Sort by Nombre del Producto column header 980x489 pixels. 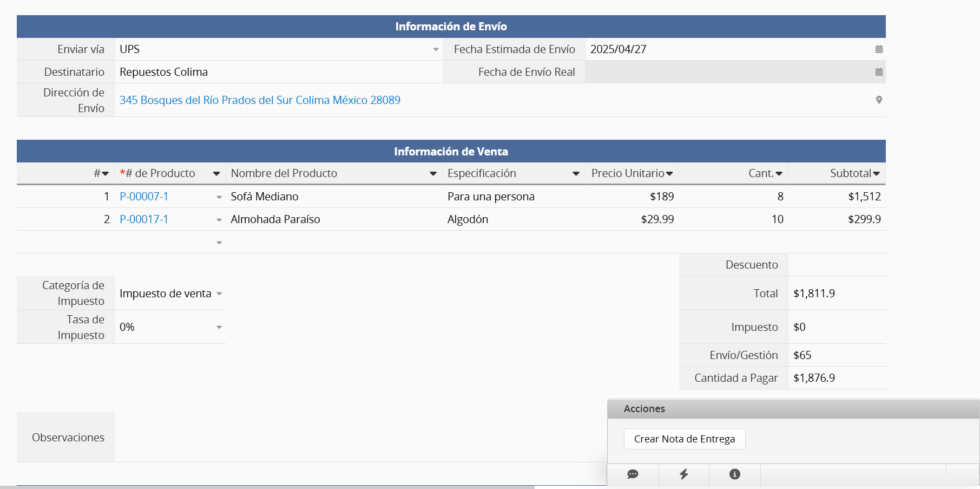(x=284, y=173)
